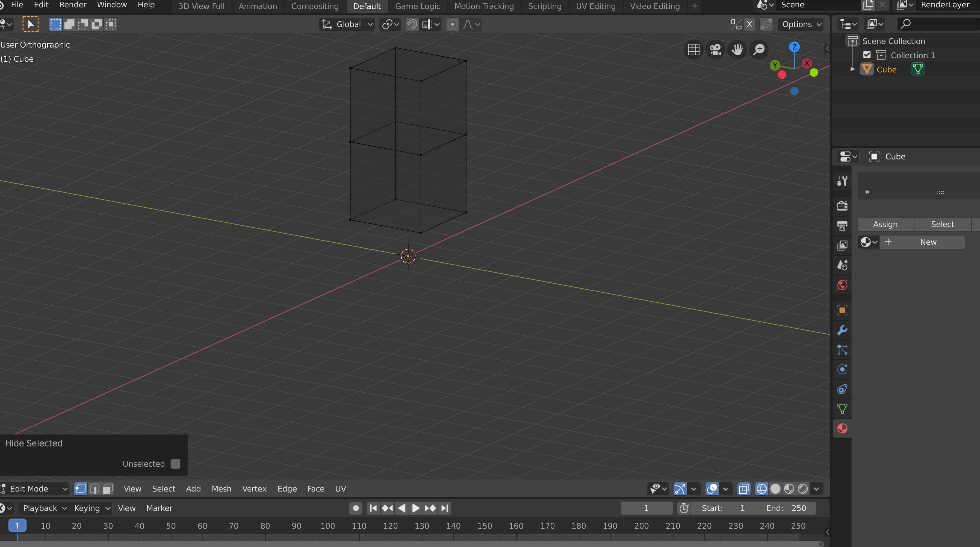Screen dimensions: 980x547
Task: Choose the set-new-selection mode icon
Action: click(55, 24)
